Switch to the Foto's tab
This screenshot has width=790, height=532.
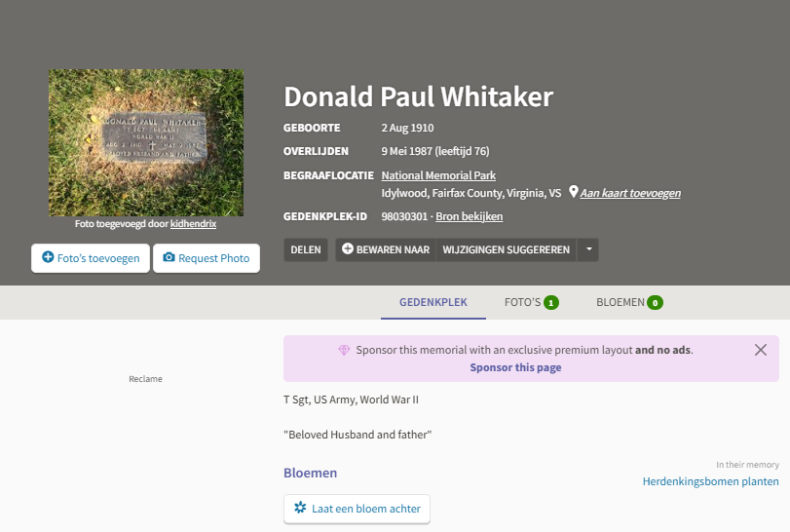pyautogui.click(x=532, y=302)
